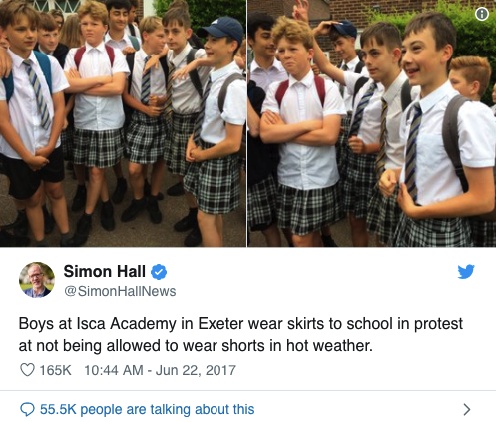Screen dimensions: 496x422
Task: Open the left photo of boys in skirts
Action: (x=123, y=123)
